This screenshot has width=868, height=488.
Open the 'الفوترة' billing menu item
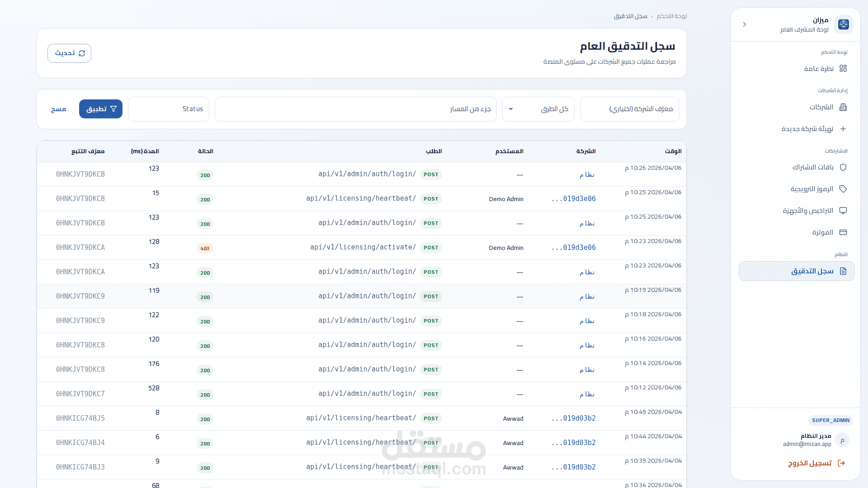[x=822, y=232]
